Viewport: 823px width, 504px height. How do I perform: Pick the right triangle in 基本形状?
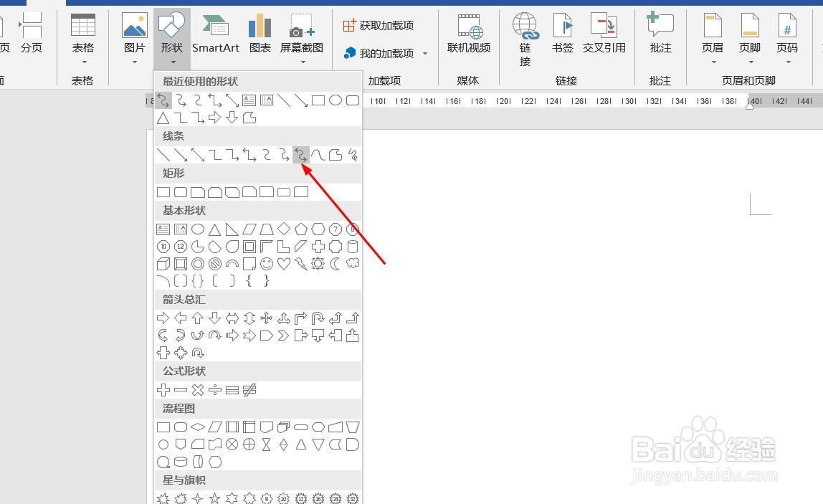(x=232, y=229)
